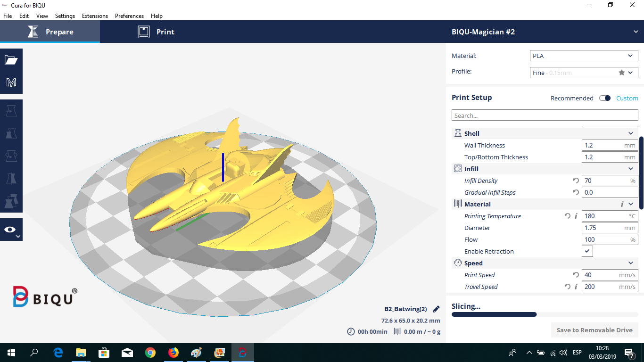The width and height of the screenshot is (644, 362).
Task: Open file using the folder icon
Action: (x=11, y=60)
